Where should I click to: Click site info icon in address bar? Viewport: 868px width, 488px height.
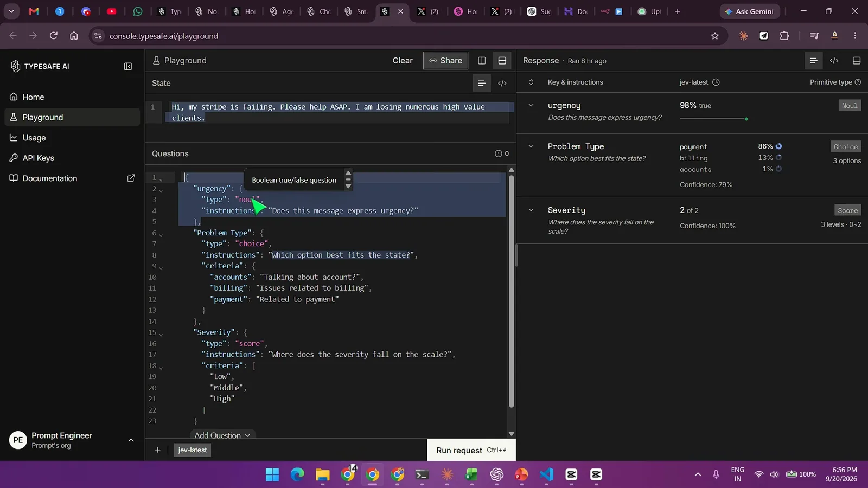point(98,36)
